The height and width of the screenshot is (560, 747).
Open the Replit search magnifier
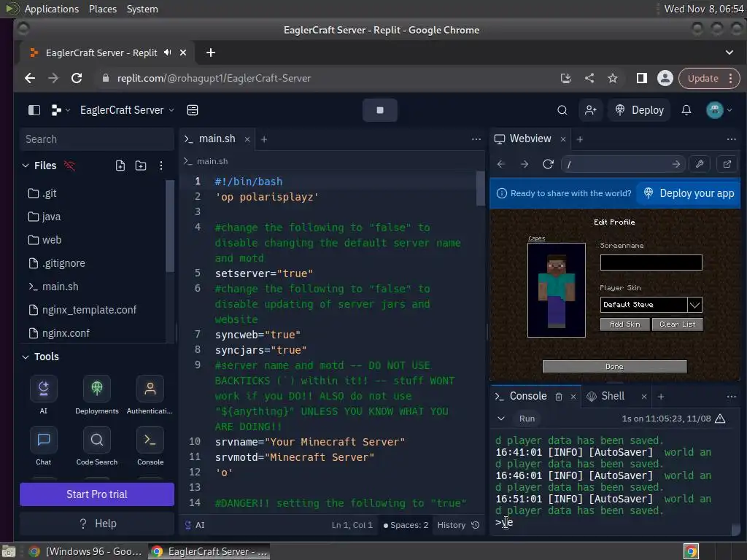click(562, 110)
